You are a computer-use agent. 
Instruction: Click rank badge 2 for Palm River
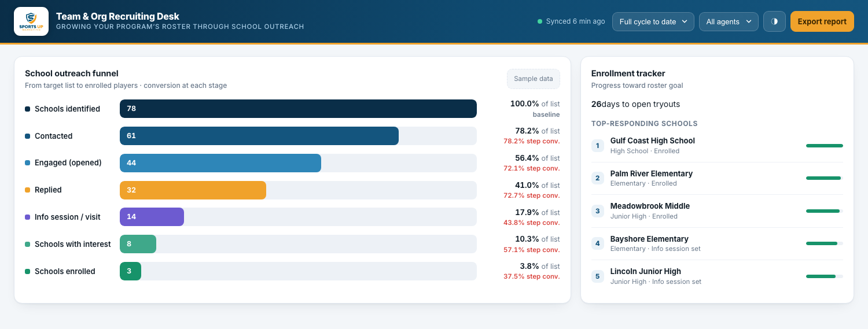598,178
